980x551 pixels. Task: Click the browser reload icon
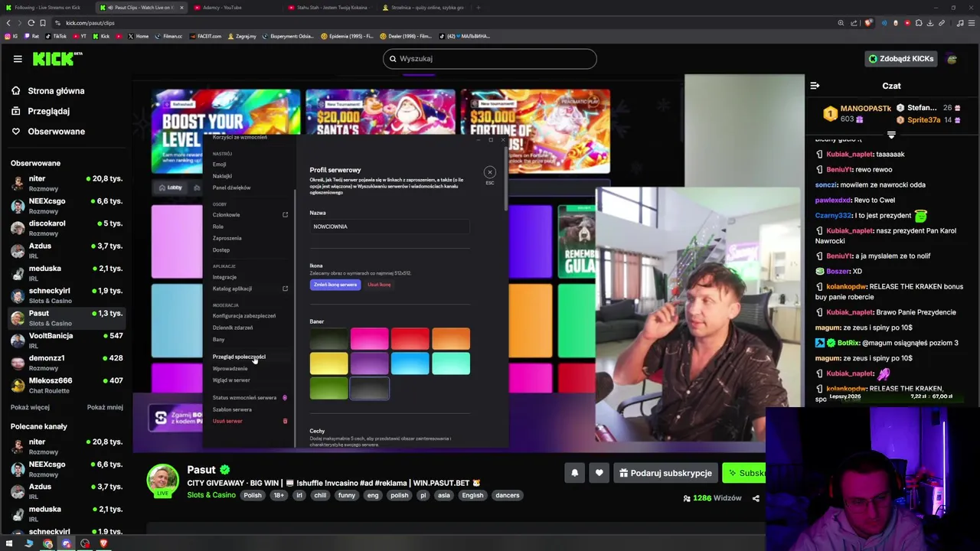[x=31, y=23]
